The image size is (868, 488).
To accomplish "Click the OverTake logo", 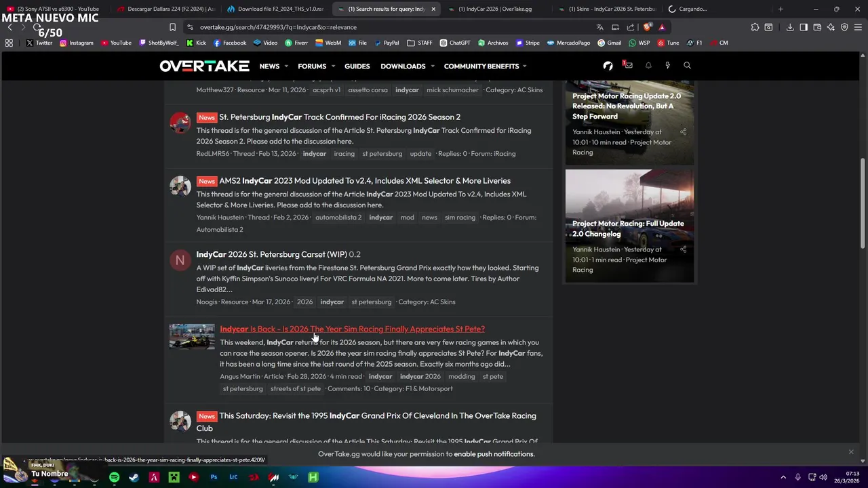I will point(204,66).
